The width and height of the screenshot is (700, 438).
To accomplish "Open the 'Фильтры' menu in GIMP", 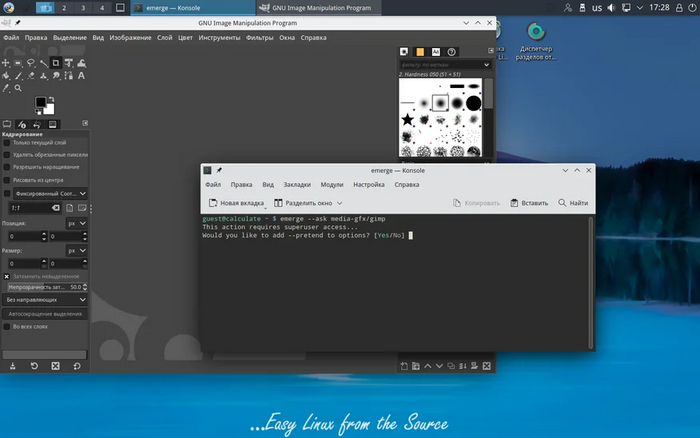I will 259,38.
